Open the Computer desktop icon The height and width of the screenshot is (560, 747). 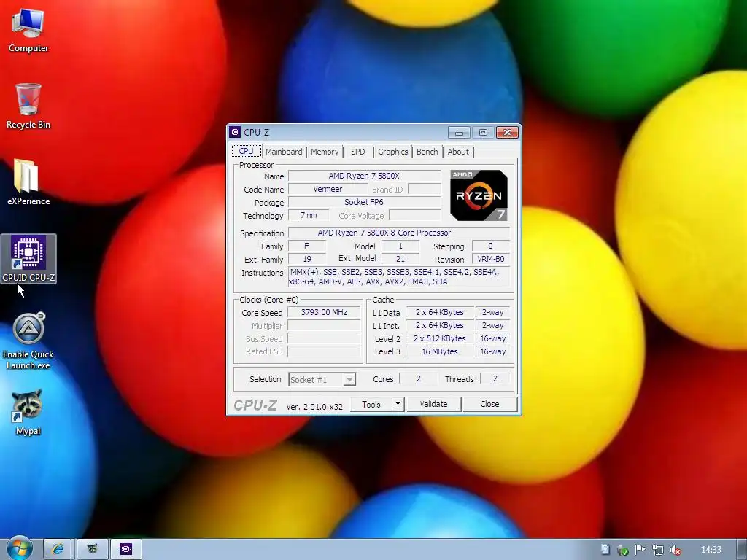pyautogui.click(x=28, y=30)
